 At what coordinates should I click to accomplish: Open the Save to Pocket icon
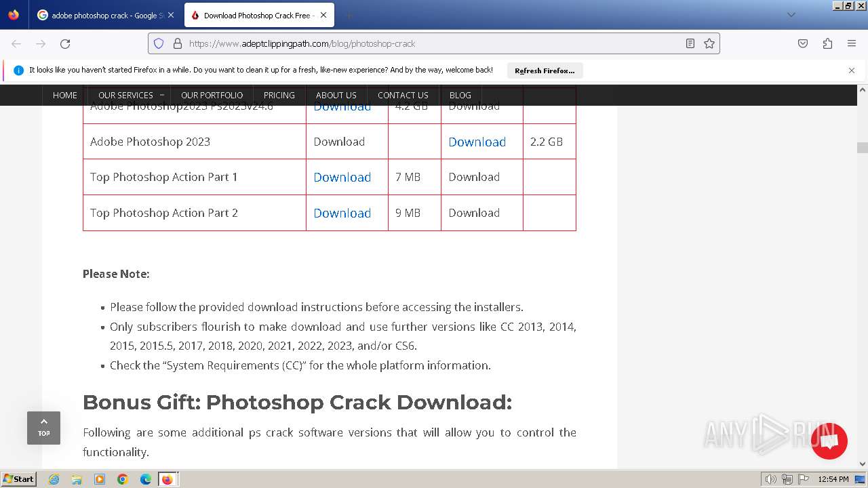click(803, 43)
